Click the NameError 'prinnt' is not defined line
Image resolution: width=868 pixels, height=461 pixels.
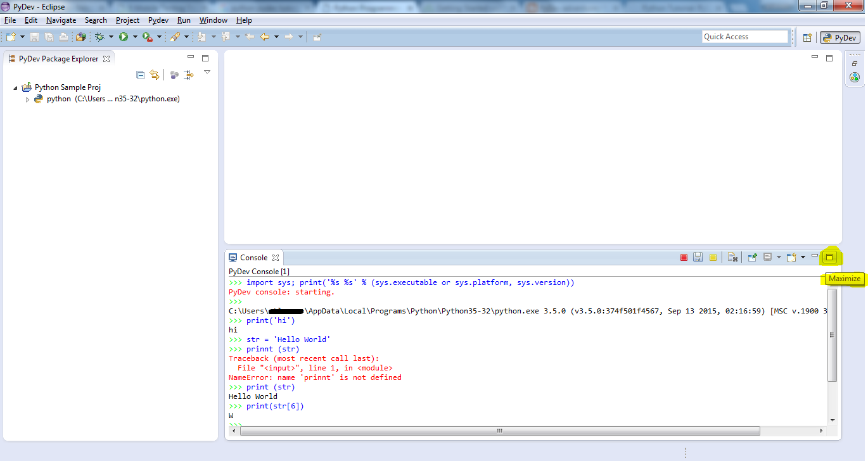[x=315, y=377]
